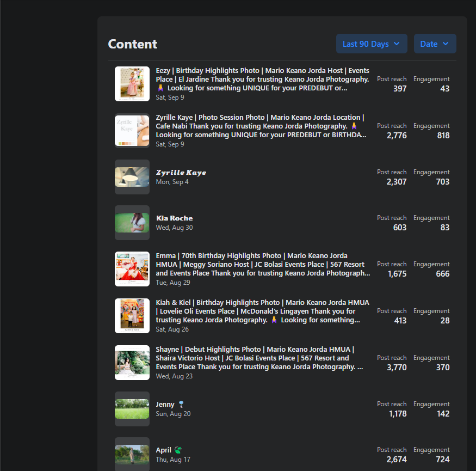Open the Date sort dropdown
The width and height of the screenshot is (476, 471).
pos(435,44)
